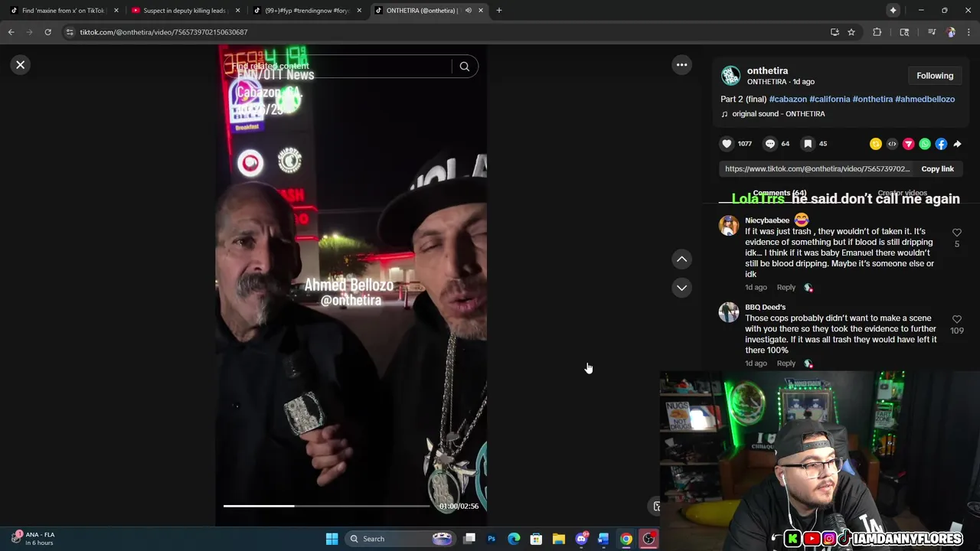Share the video to Facebook
The height and width of the screenshot is (551, 980).
coord(941,144)
